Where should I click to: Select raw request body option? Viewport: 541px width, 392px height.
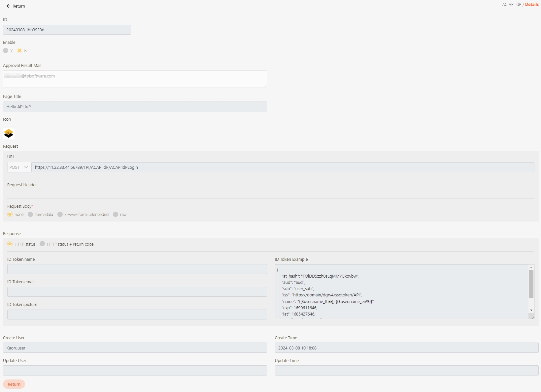116,215
